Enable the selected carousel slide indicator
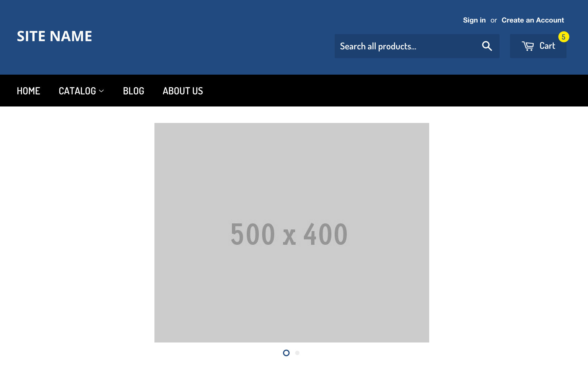The height and width of the screenshot is (365, 588). click(286, 353)
